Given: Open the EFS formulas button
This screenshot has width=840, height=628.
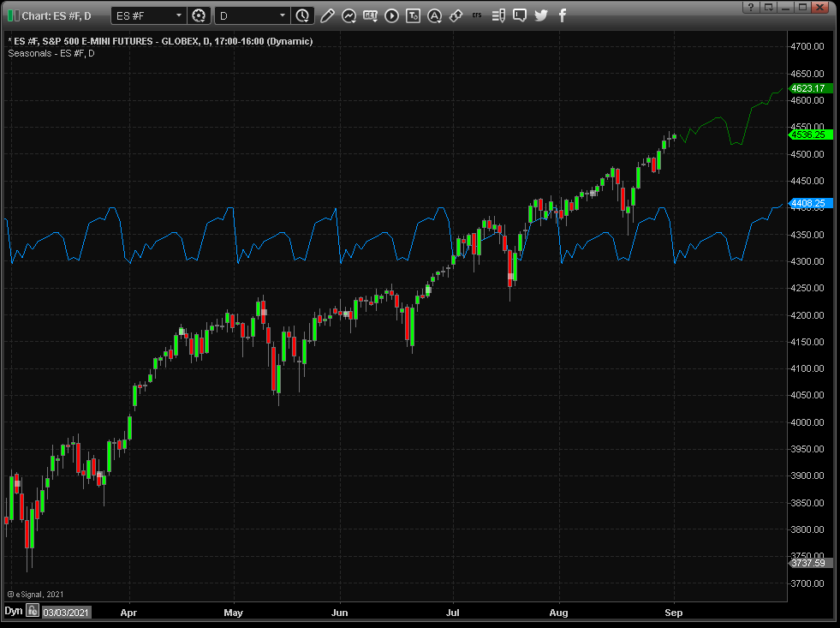Looking at the screenshot, I should [x=477, y=15].
